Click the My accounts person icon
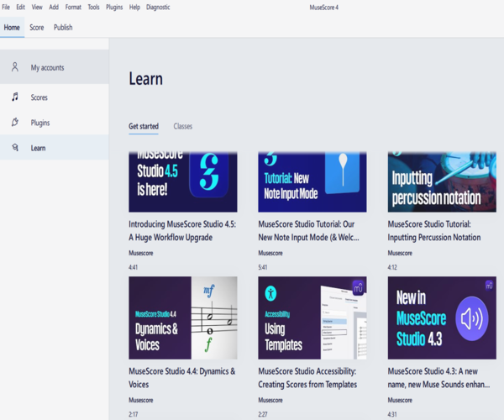Image resolution: width=504 pixels, height=420 pixels. click(x=15, y=67)
